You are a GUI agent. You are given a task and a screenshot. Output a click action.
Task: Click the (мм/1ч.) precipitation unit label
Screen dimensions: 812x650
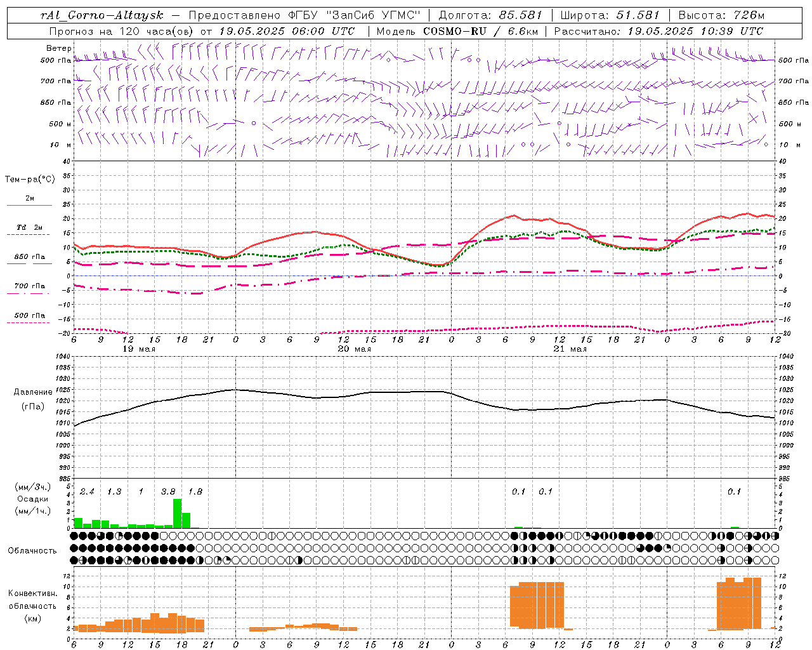[32, 511]
